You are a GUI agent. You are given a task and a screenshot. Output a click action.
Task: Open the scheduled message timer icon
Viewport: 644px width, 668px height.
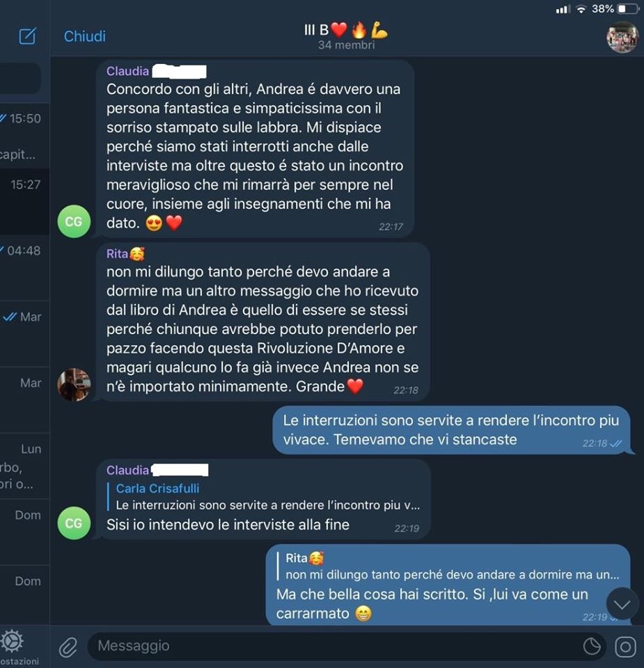(592, 646)
